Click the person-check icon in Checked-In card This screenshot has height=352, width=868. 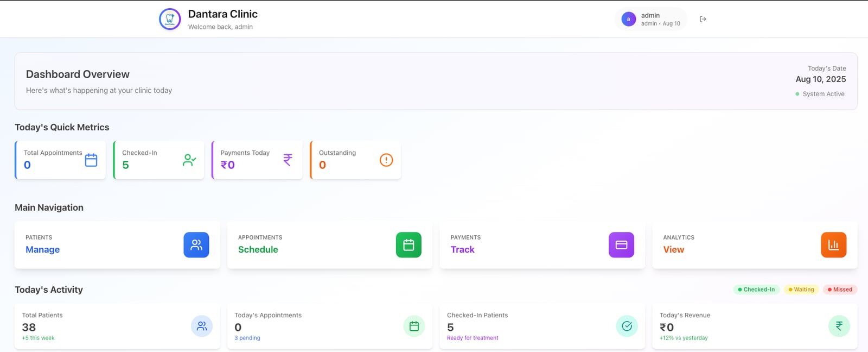pos(189,160)
